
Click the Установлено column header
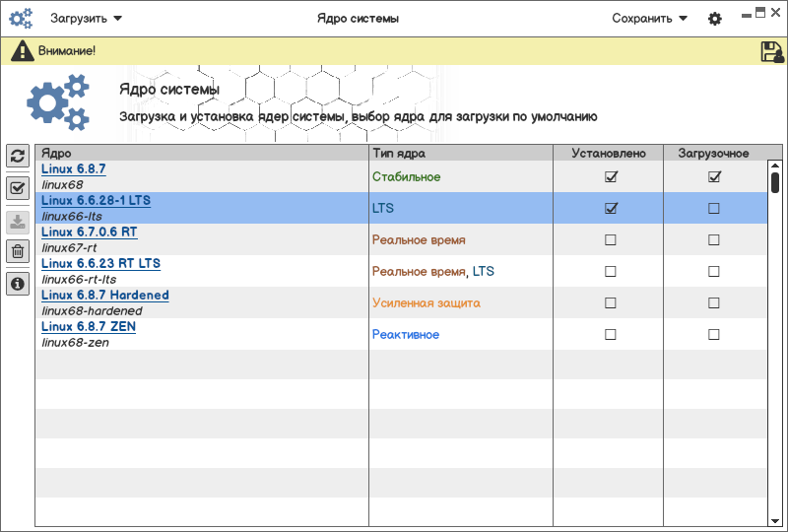tap(608, 154)
